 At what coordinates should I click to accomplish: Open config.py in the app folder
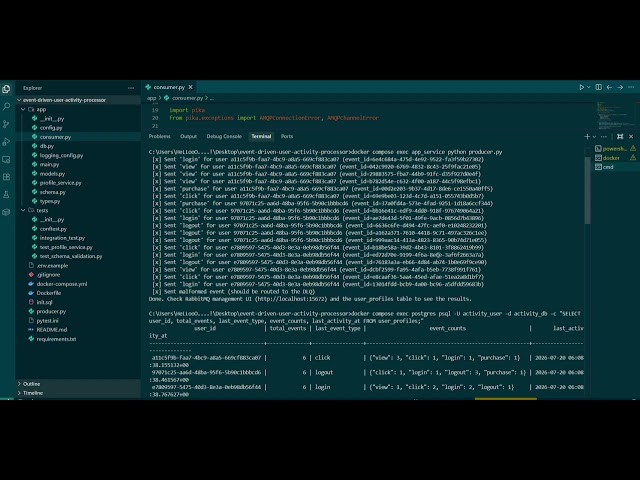pyautogui.click(x=51, y=128)
